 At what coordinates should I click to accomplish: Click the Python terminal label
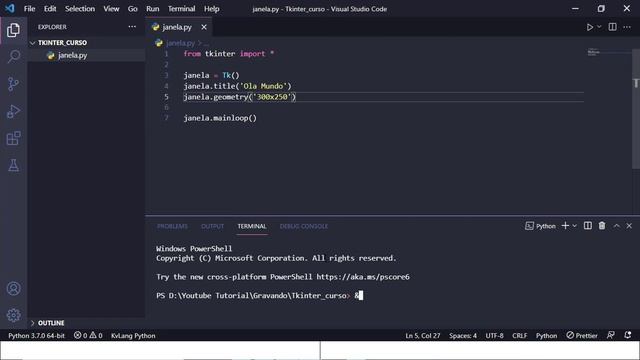540,226
